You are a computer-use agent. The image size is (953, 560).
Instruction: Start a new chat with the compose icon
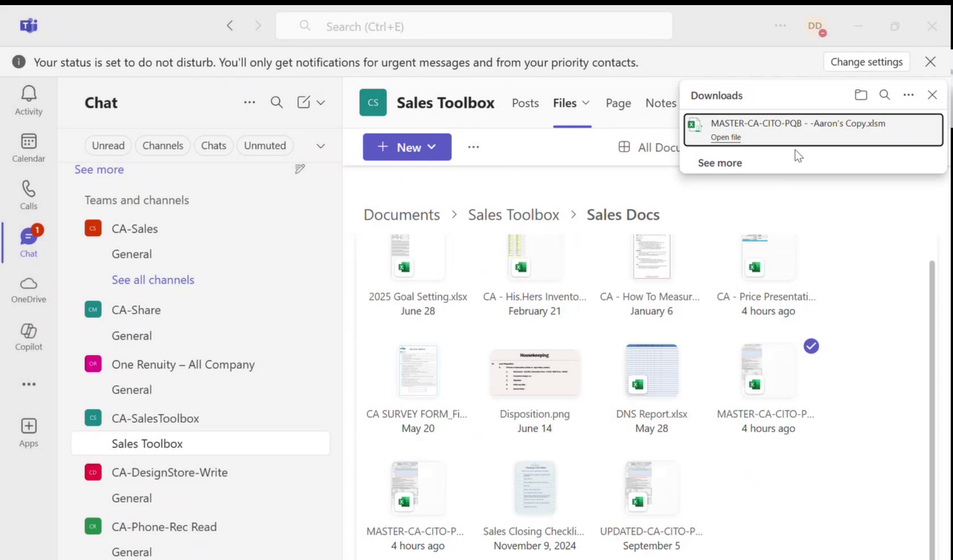point(304,102)
